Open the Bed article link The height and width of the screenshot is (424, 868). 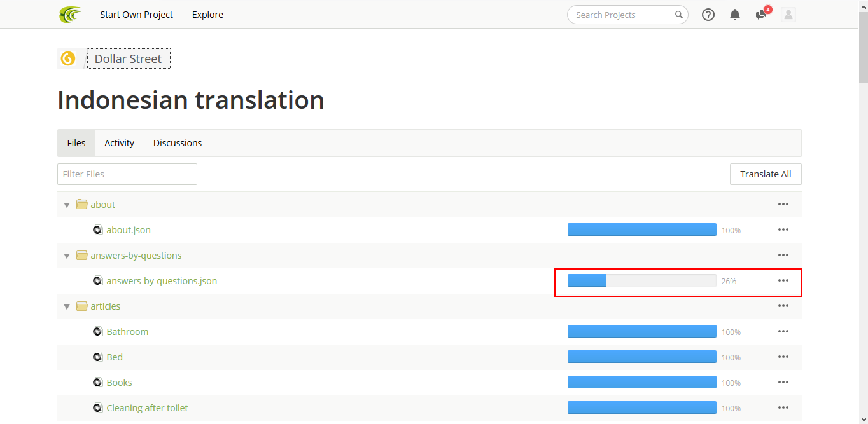click(115, 357)
